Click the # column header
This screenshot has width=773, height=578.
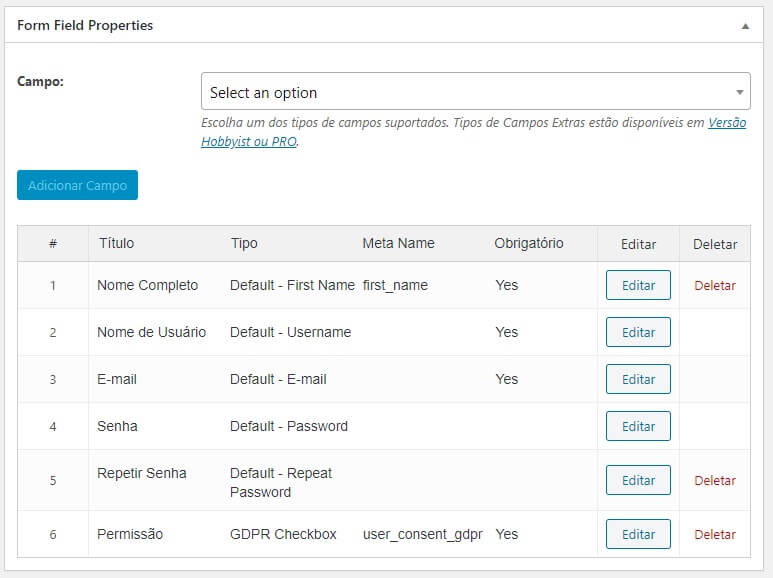pyautogui.click(x=53, y=243)
